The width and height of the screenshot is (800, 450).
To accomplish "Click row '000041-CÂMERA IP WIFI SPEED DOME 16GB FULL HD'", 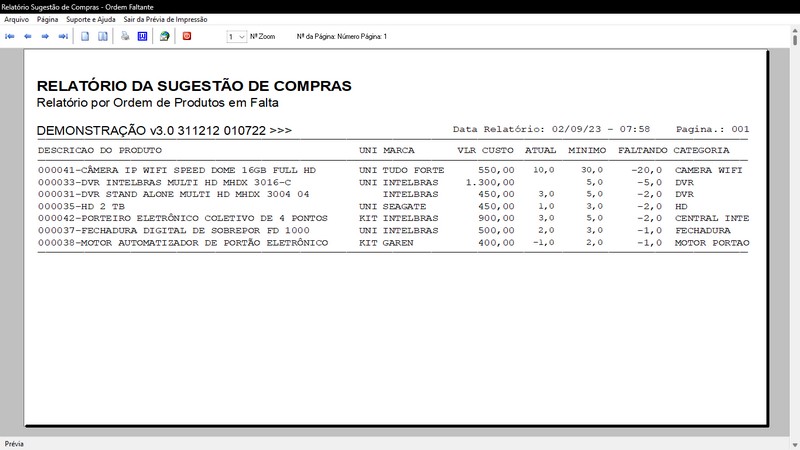I will [393, 170].
